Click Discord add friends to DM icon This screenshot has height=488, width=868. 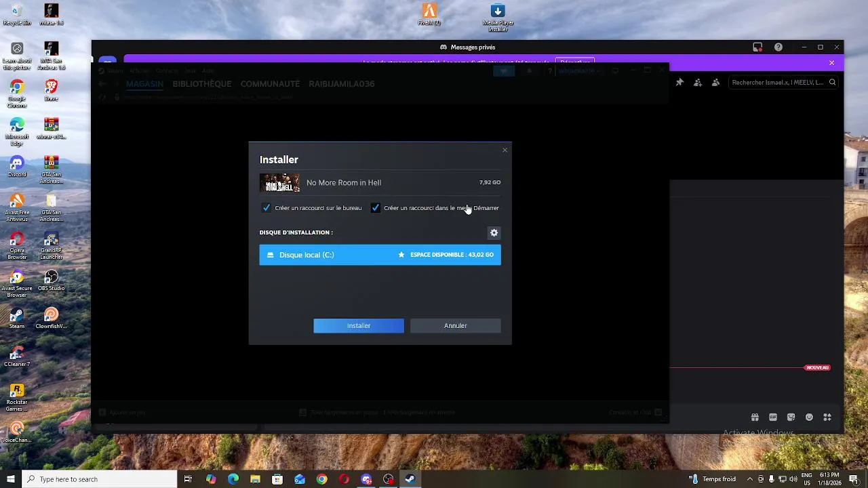coord(697,83)
